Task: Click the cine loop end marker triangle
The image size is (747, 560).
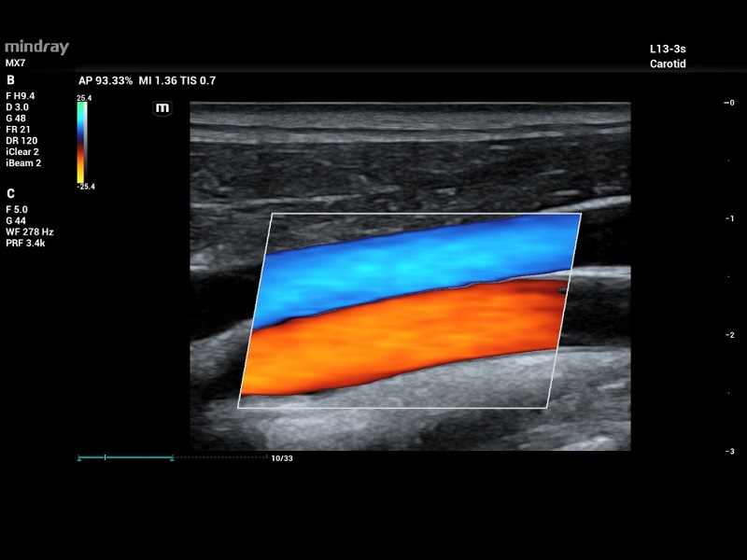Action: point(172,458)
